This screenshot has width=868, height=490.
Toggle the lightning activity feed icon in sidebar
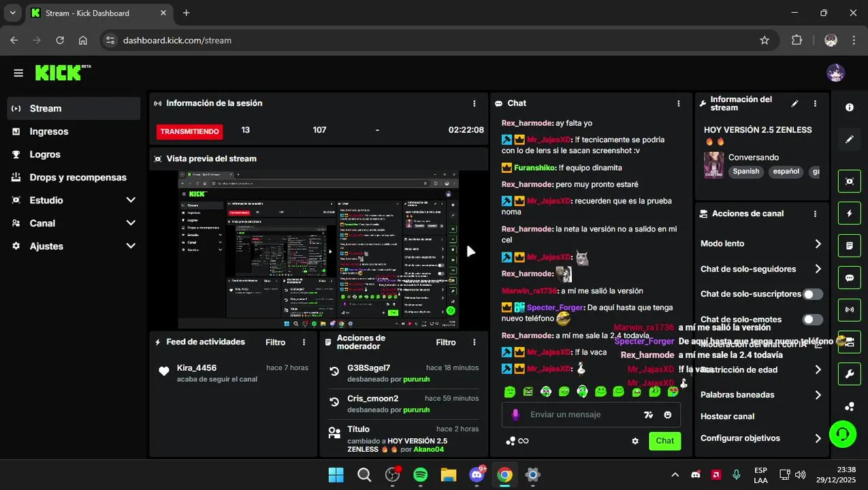tap(850, 213)
